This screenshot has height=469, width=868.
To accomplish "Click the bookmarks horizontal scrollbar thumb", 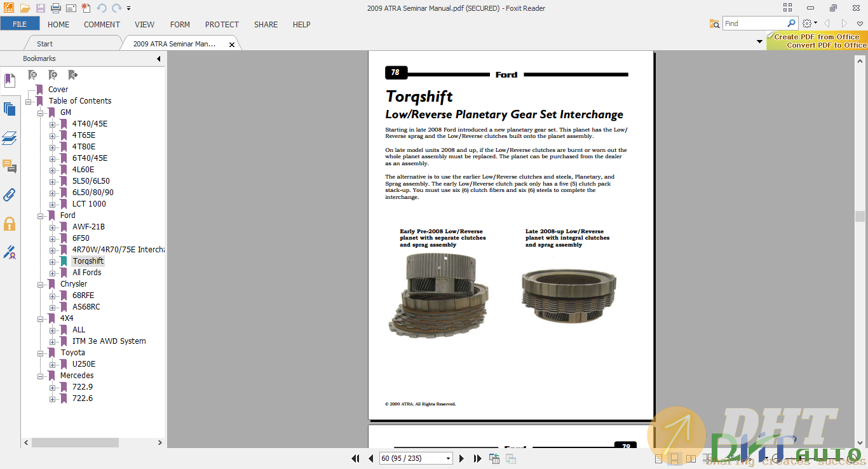I will (x=75, y=442).
